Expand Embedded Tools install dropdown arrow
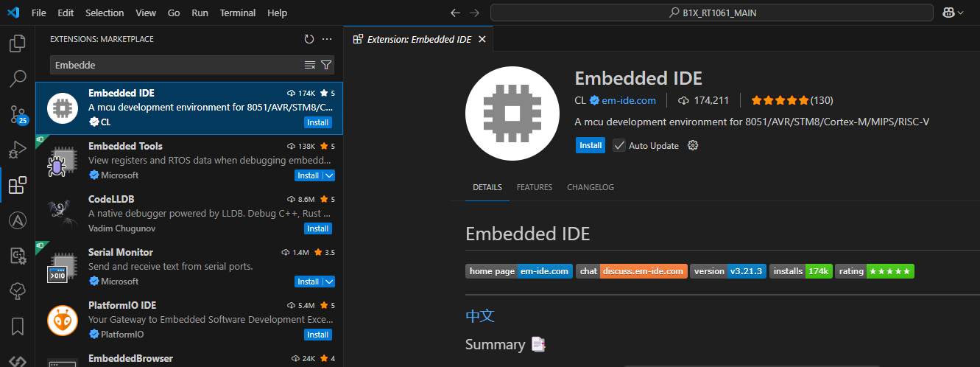 coord(329,175)
